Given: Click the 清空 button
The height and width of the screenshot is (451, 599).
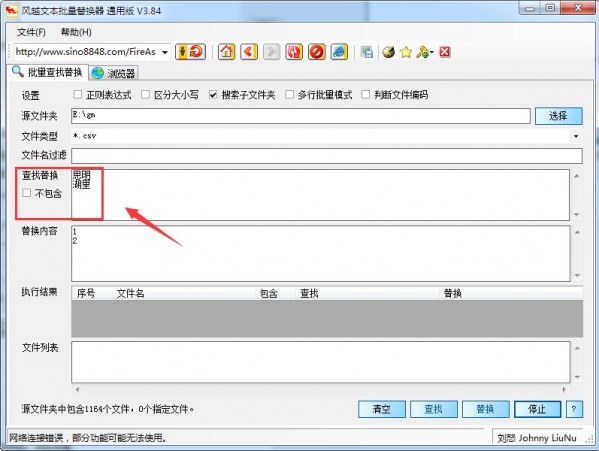Looking at the screenshot, I should [382, 409].
